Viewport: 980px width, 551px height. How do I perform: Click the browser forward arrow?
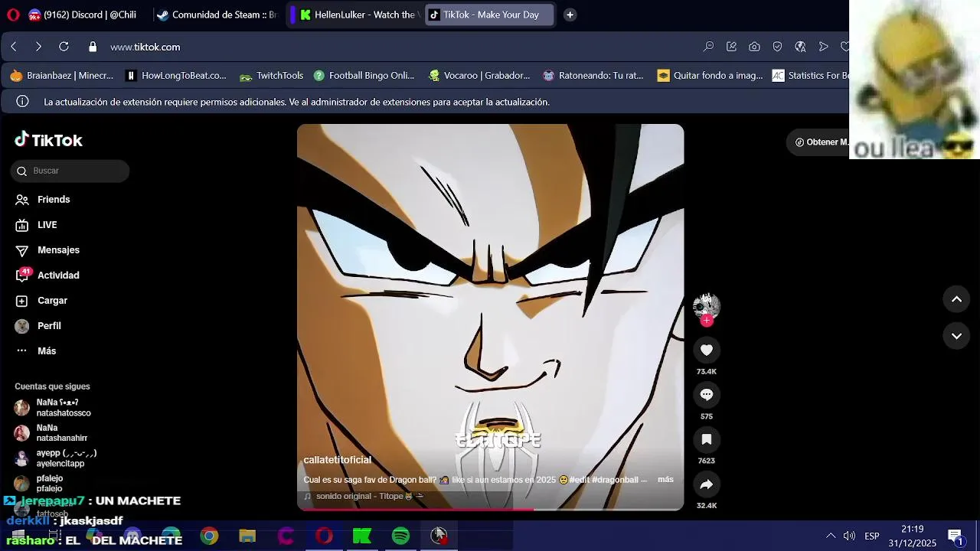tap(38, 47)
